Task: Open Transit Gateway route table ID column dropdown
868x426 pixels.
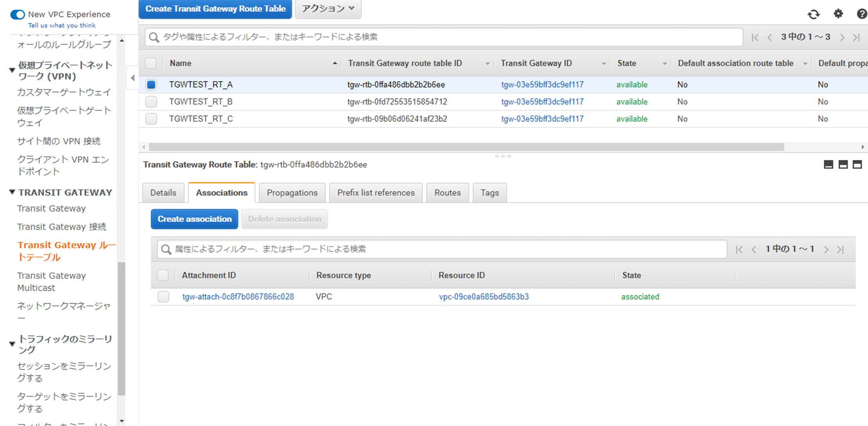Action: (487, 64)
